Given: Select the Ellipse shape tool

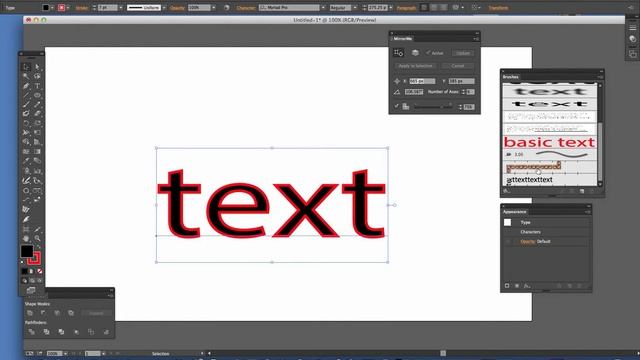Looking at the screenshot, I should [37, 96].
